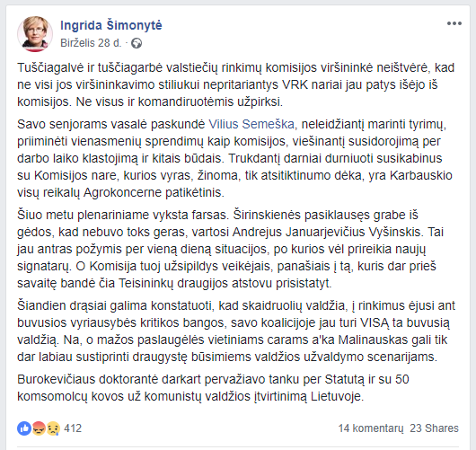The height and width of the screenshot is (450, 476).
Task: Open the Ingrida Šimonytė profile name link
Action: pyautogui.click(x=111, y=25)
